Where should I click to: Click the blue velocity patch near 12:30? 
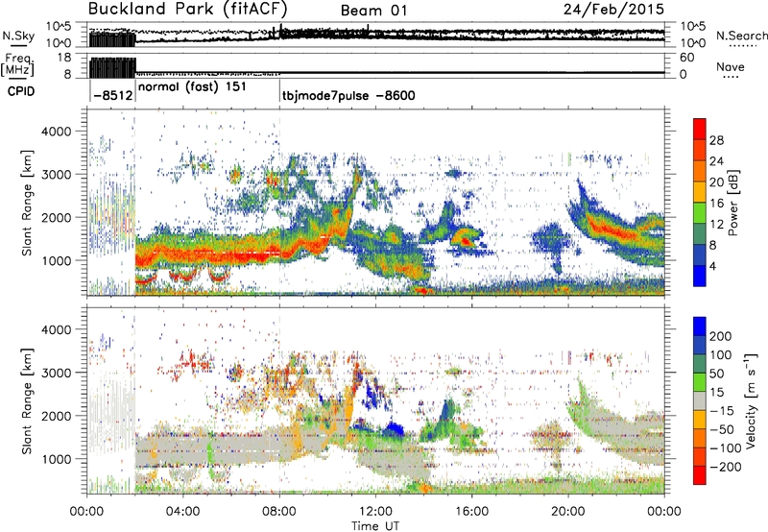point(392,429)
